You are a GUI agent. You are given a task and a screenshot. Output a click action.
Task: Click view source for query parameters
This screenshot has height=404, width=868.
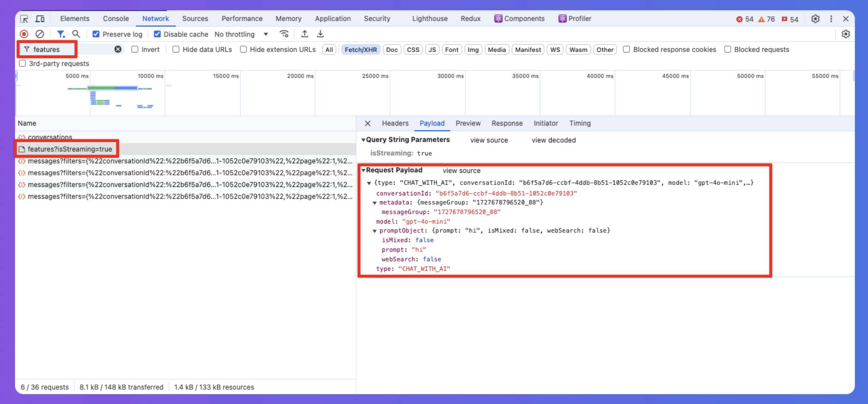pos(489,140)
